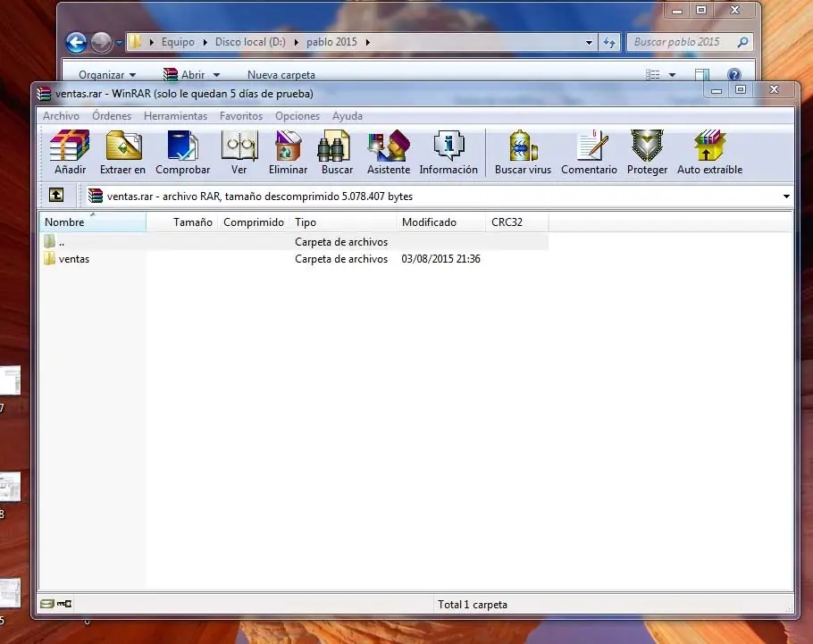Open the Archivo menu
This screenshot has width=813, height=644.
coord(61,116)
